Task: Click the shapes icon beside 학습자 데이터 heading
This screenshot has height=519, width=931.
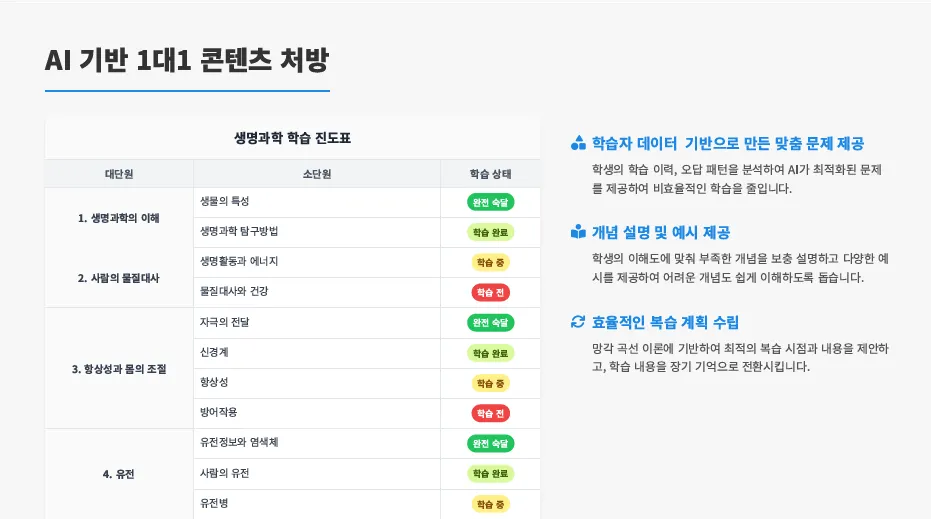Action: point(578,143)
